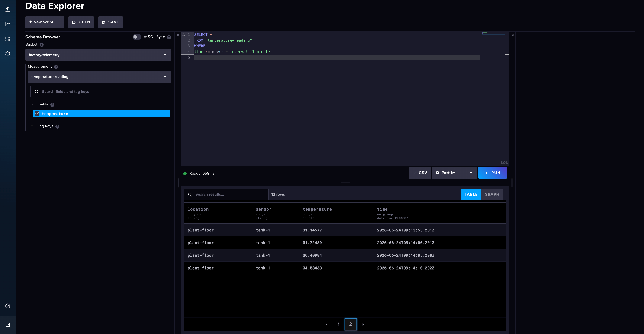The image size is (644, 334).
Task: Click the editor minimap preview
Action: point(494,98)
